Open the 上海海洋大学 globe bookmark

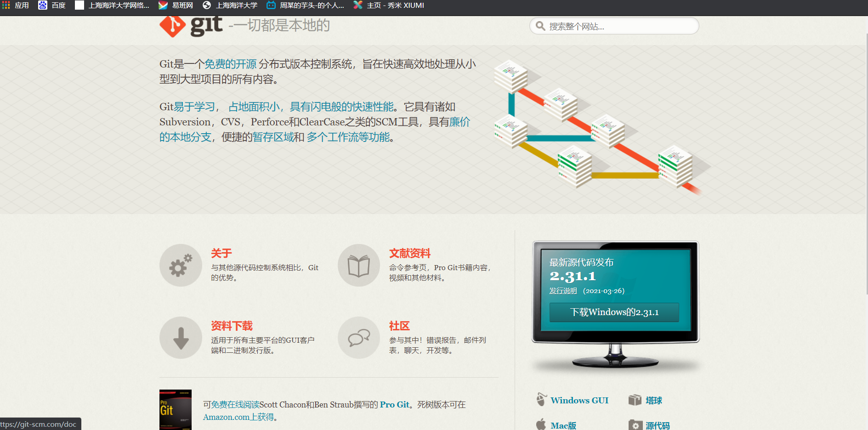pyautogui.click(x=230, y=5)
